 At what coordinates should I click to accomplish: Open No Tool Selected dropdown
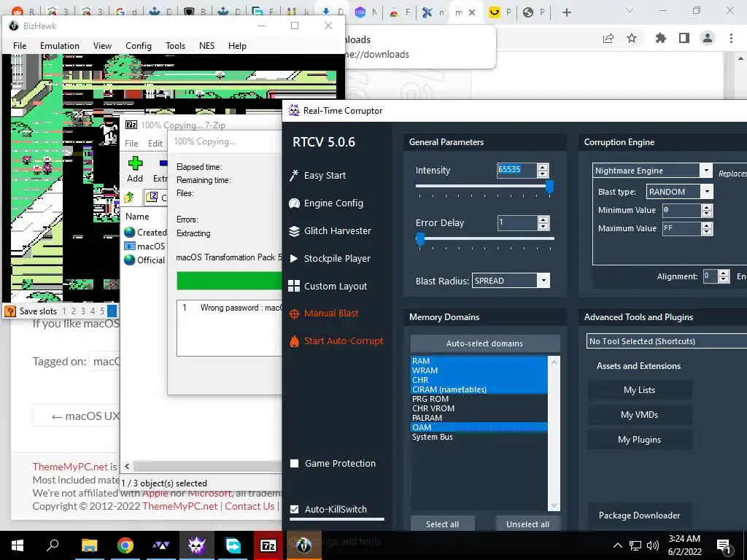click(x=667, y=341)
